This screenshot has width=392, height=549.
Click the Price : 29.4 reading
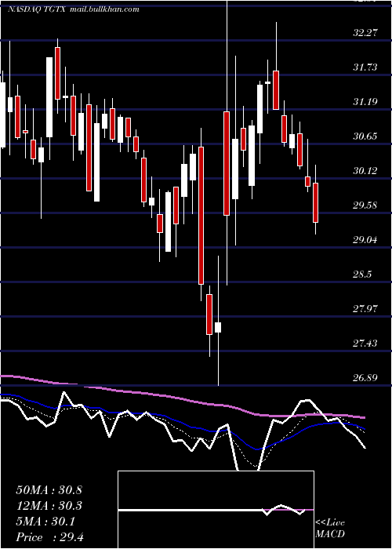[49, 537]
